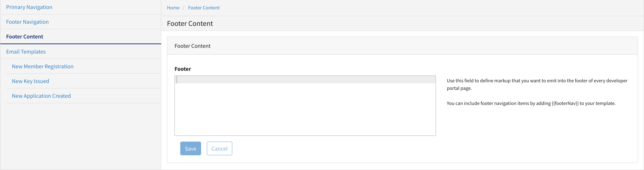This screenshot has width=644, height=170.
Task: Open the New Member Registration template
Action: pos(43,66)
